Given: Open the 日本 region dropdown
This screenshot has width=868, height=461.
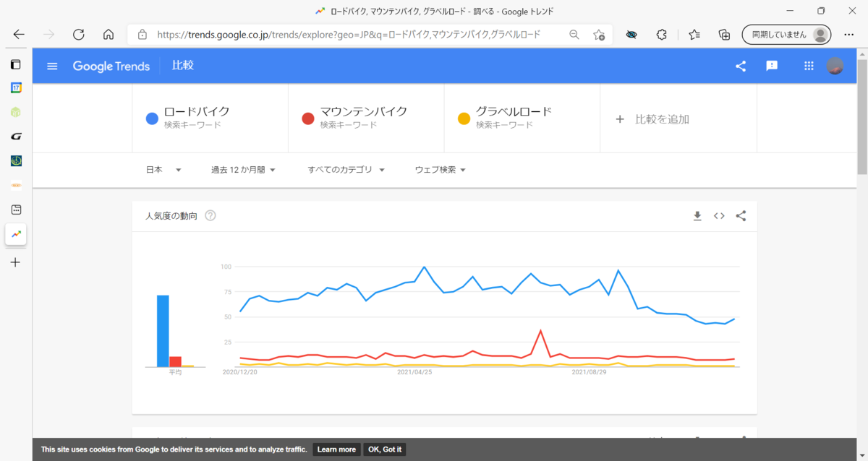Looking at the screenshot, I should [x=163, y=170].
